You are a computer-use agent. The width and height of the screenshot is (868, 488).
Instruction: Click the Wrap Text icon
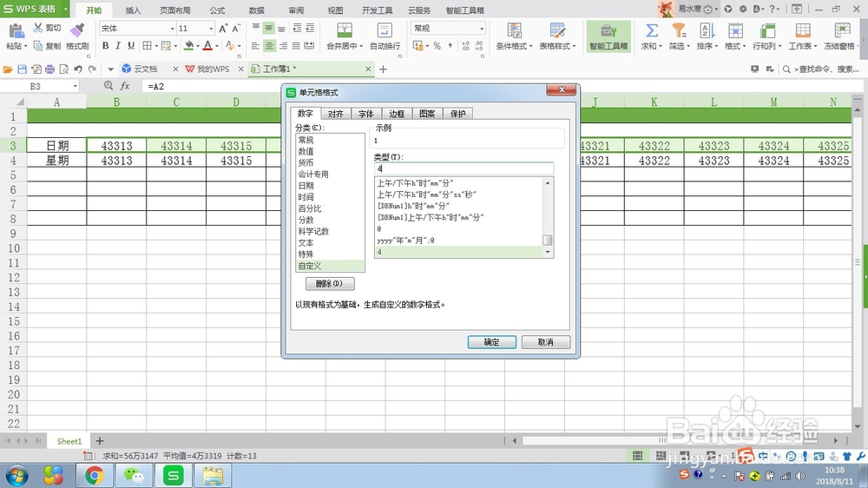[x=385, y=31]
